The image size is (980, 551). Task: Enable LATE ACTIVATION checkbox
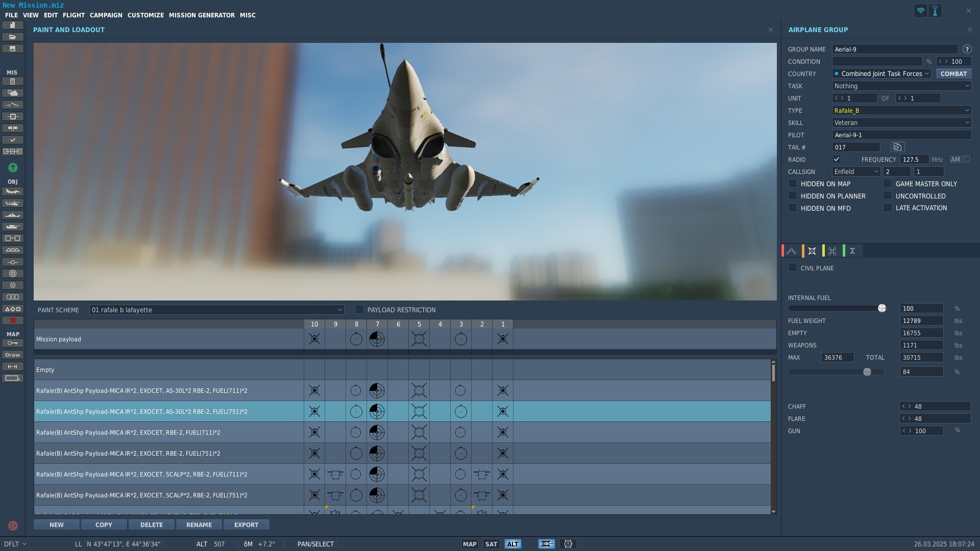pyautogui.click(x=888, y=208)
